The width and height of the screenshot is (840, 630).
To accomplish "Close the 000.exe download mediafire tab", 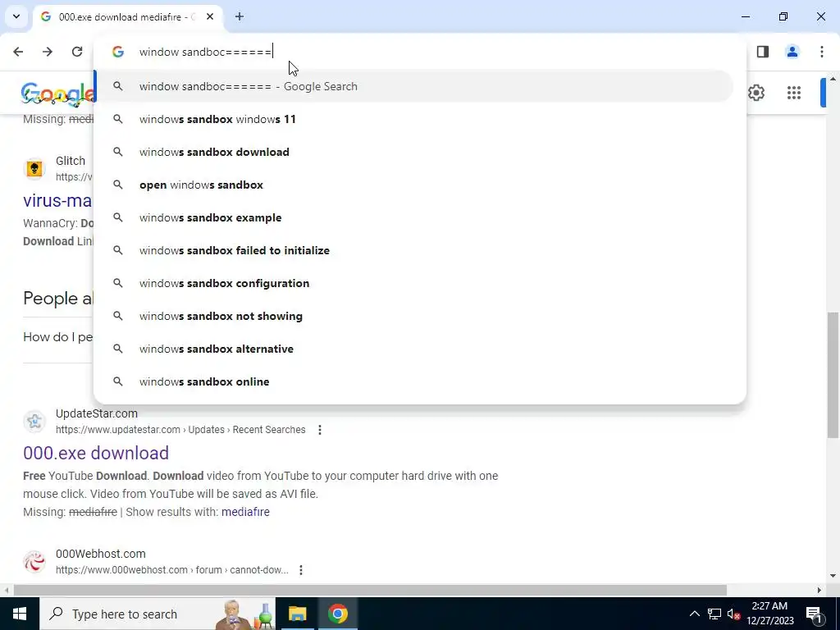I will click(210, 16).
